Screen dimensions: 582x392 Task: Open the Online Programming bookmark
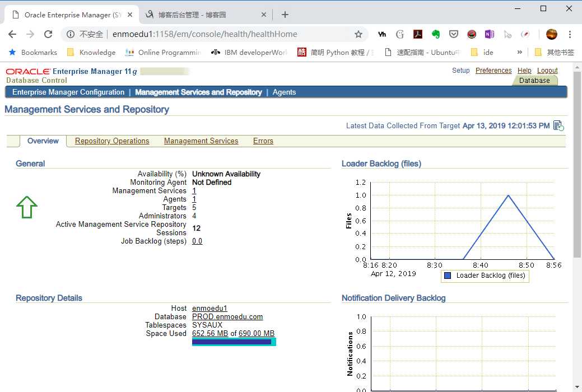click(x=163, y=52)
